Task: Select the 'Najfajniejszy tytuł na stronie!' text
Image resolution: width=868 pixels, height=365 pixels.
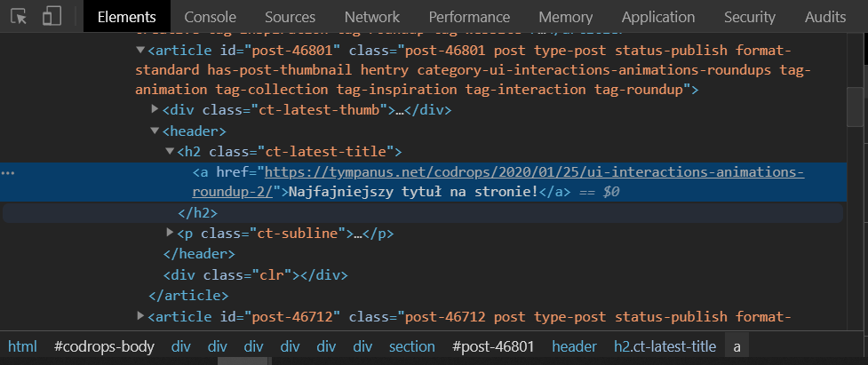Action: point(414,192)
